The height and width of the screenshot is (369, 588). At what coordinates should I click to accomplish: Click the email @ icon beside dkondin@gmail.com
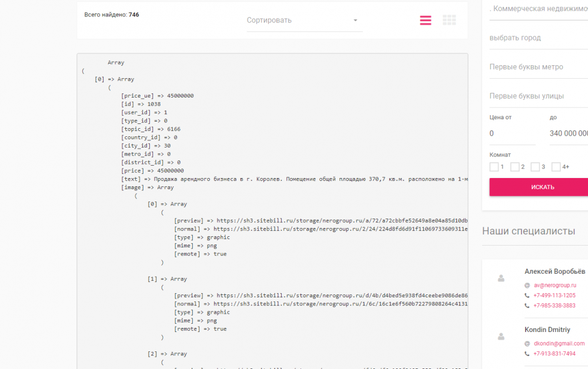[527, 344]
